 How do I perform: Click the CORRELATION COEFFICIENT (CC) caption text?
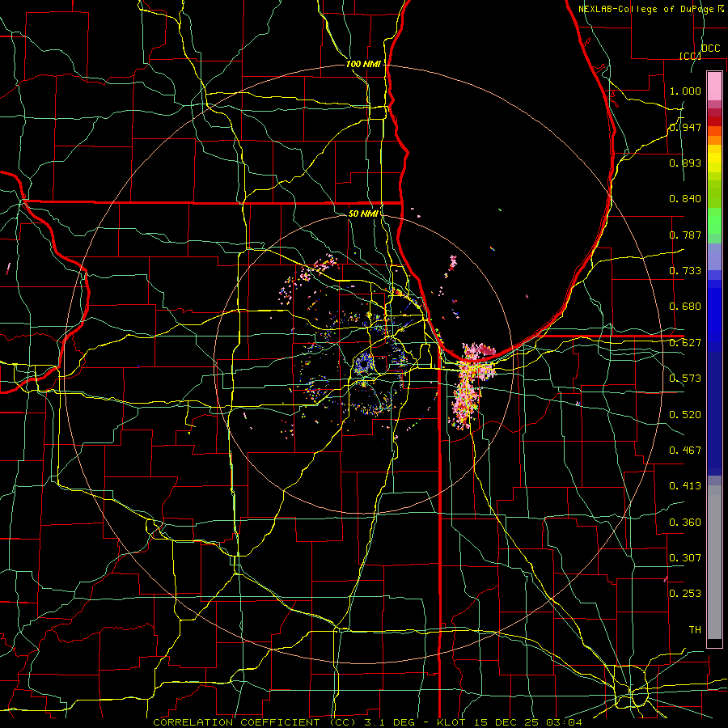(255, 722)
